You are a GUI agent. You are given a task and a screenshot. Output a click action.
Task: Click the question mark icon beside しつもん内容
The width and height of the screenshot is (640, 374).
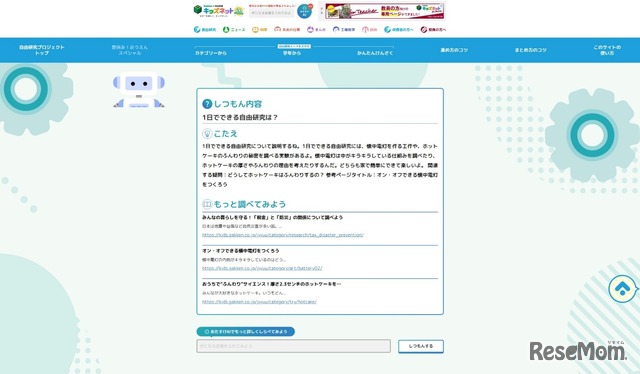click(x=207, y=104)
